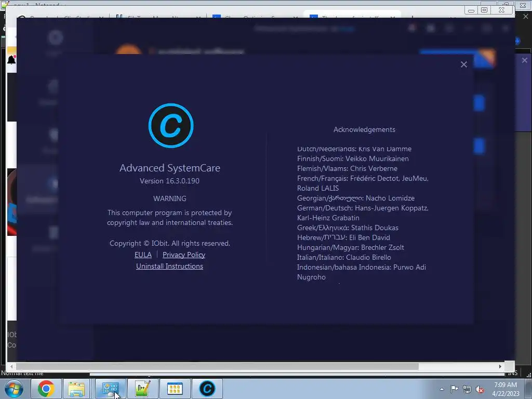The width and height of the screenshot is (532, 399).
Task: Click the Copyright © IObit line
Action: click(x=170, y=243)
